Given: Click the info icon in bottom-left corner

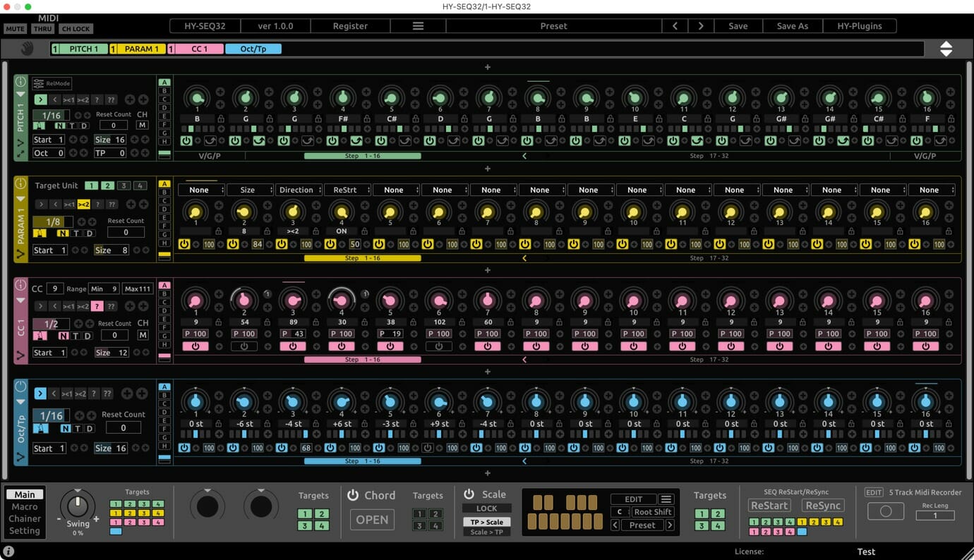Looking at the screenshot, I should (x=8, y=552).
